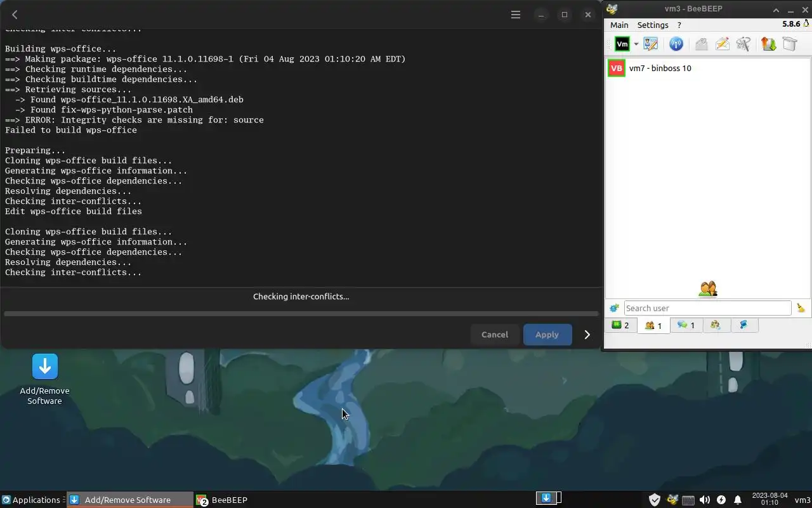Click the shield security tray icon

tap(655, 500)
